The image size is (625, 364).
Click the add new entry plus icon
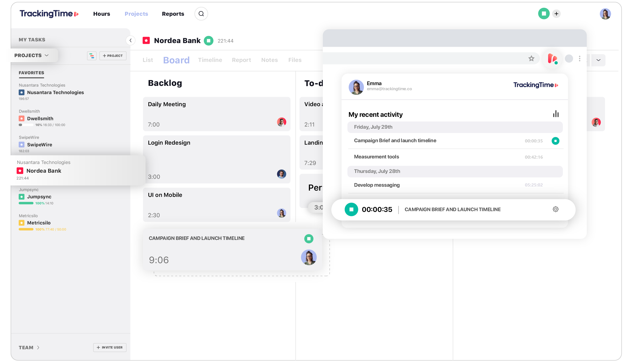pyautogui.click(x=556, y=14)
